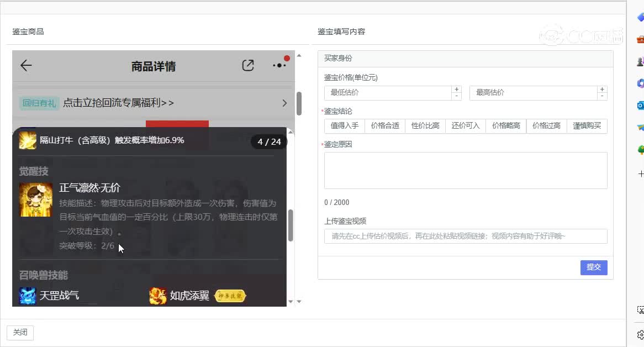Click the back arrow on 商品详情 page
This screenshot has height=347, width=644.
coord(25,65)
